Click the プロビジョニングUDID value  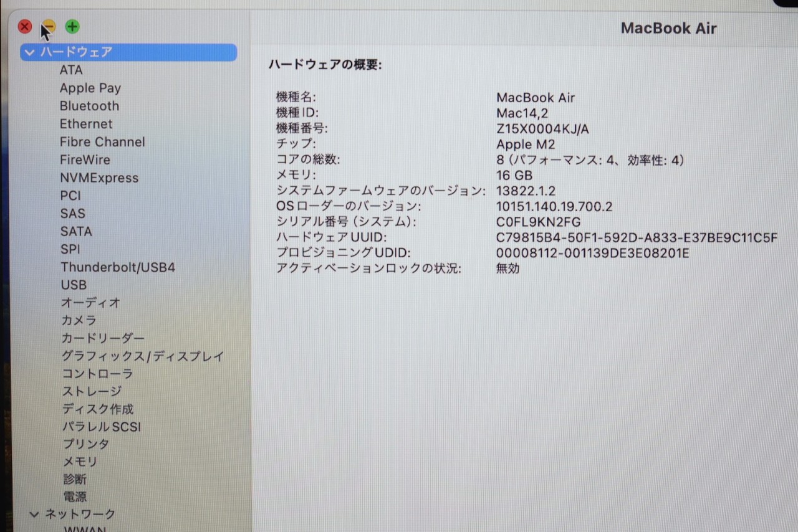[x=592, y=254]
